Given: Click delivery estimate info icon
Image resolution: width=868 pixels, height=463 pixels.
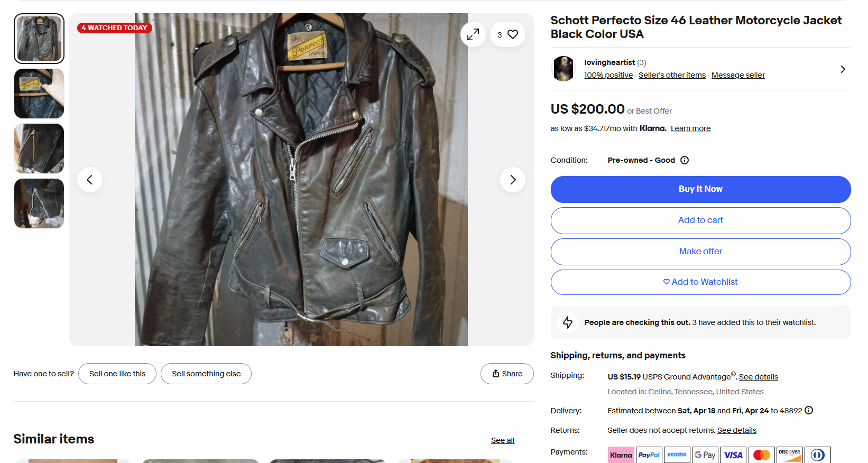Looking at the screenshot, I should tap(809, 410).
